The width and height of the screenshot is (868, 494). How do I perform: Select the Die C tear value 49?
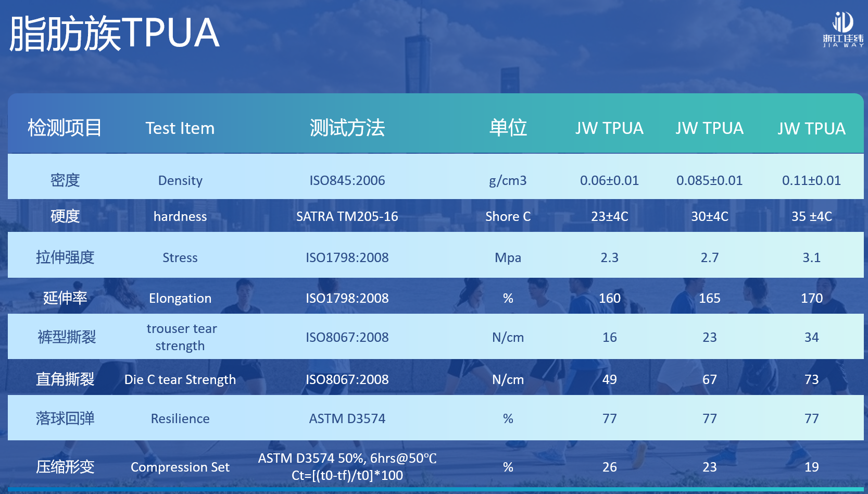click(x=610, y=379)
